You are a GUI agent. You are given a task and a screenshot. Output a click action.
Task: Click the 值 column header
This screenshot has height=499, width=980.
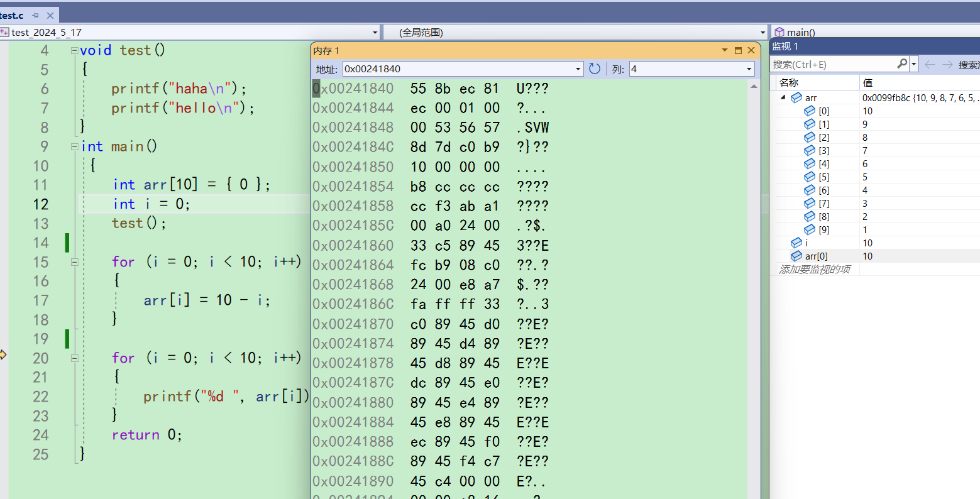tap(920, 82)
